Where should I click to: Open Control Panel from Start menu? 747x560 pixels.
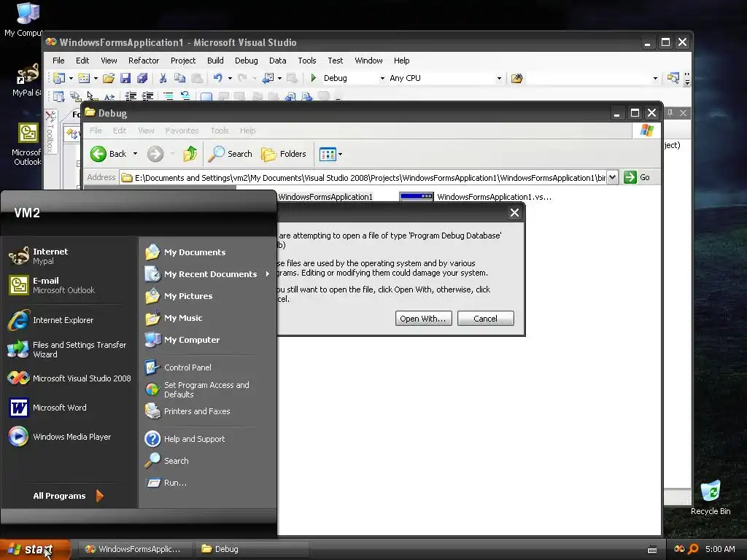(178, 367)
